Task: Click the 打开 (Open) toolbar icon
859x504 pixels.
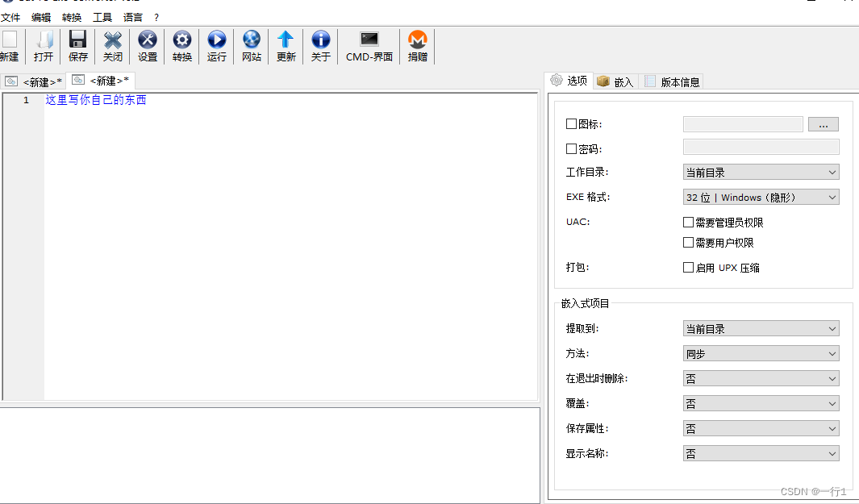Action: coord(44,40)
